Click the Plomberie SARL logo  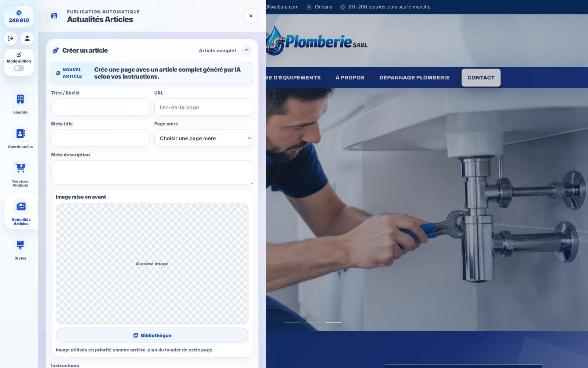(317, 41)
